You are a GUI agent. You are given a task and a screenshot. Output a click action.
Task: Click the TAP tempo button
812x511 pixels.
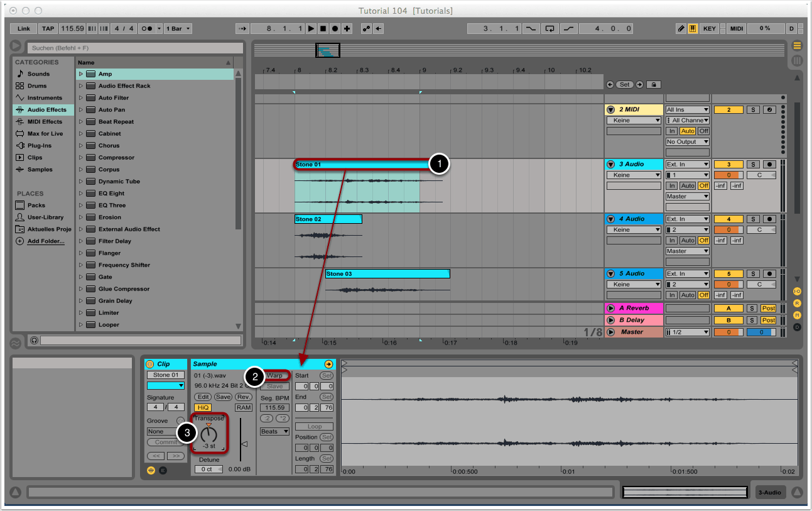(x=48, y=28)
